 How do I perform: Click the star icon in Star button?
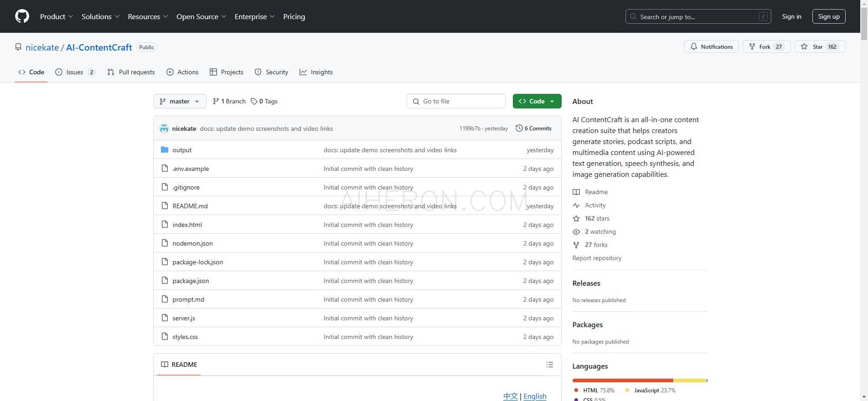(804, 46)
